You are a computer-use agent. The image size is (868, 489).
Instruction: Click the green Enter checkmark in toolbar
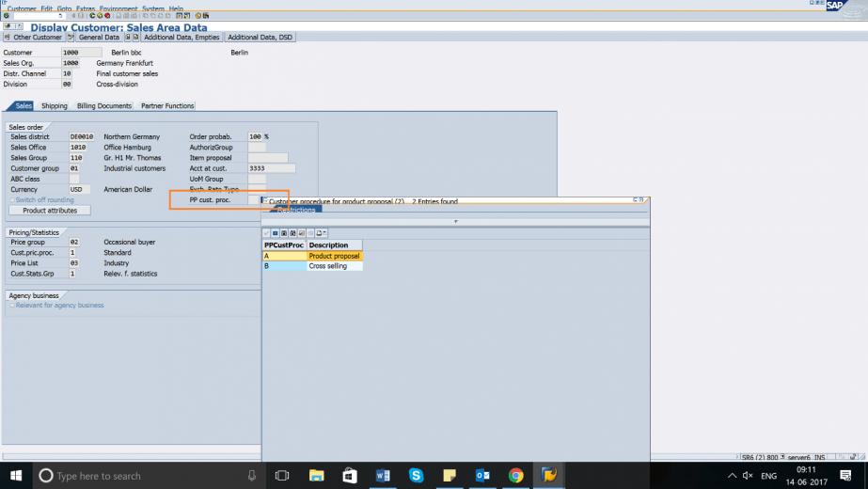7,16
